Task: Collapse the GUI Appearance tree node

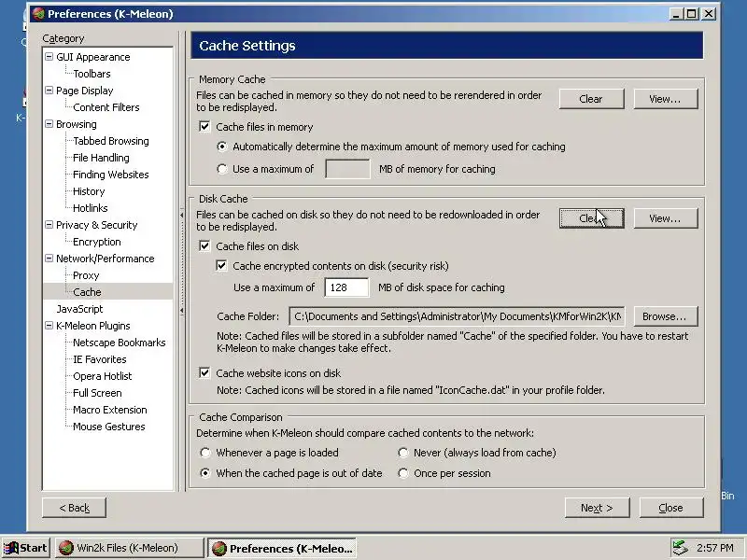Action: 49,57
